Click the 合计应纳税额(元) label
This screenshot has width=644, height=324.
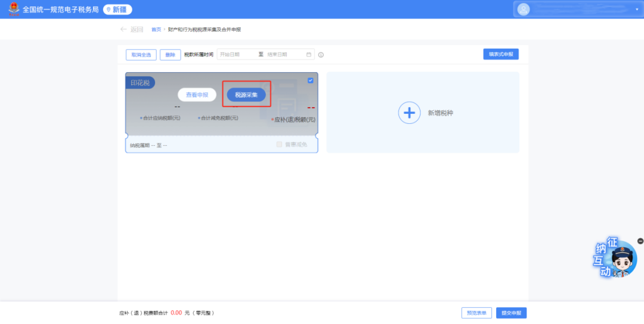click(162, 118)
